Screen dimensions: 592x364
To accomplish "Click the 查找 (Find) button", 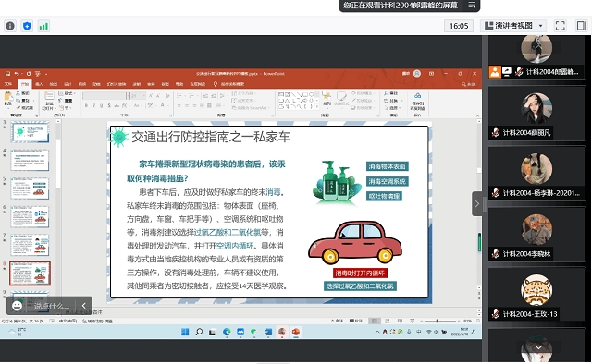I will tap(391, 93).
